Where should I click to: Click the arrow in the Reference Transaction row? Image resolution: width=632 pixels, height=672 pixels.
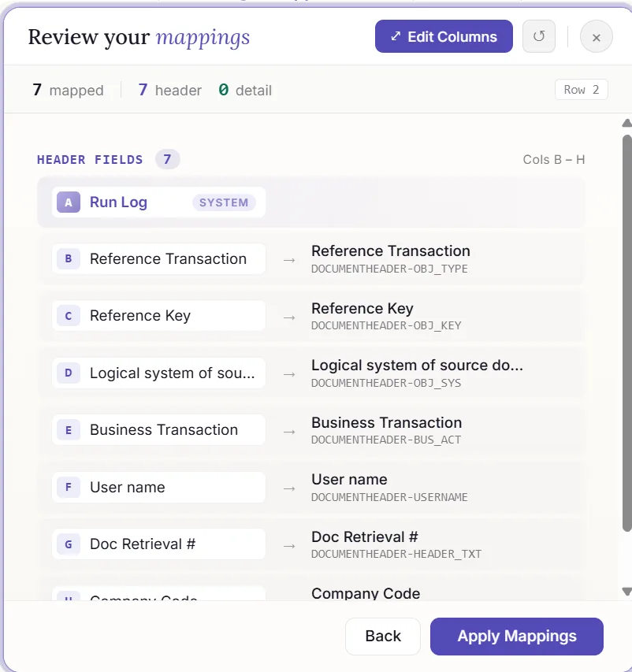[289, 260]
